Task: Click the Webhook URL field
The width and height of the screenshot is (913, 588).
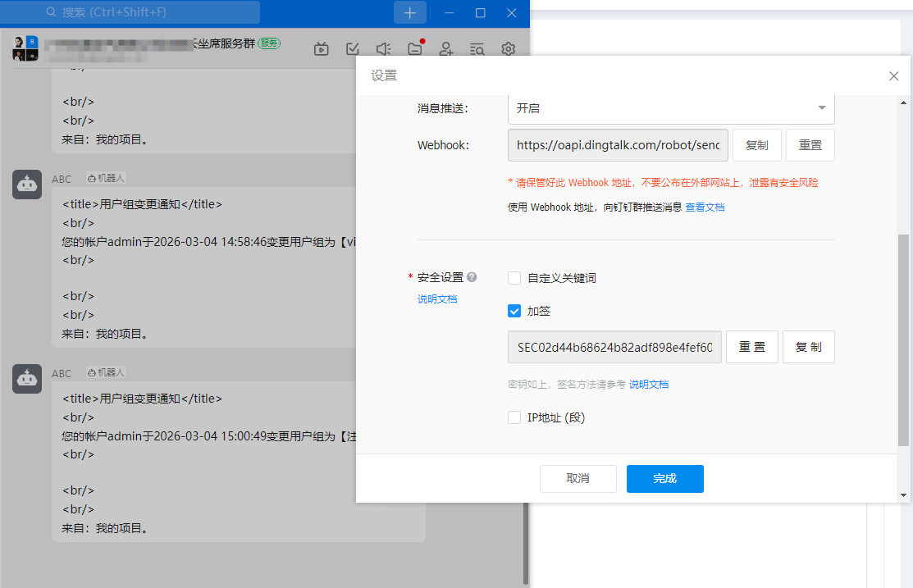Action: tap(618, 145)
